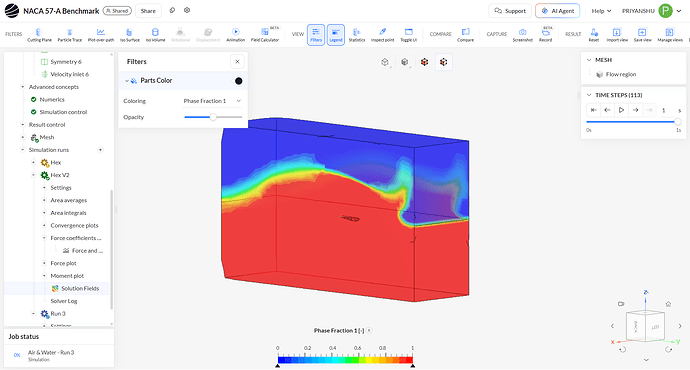690x370 pixels.
Task: Open the Help menu
Action: [601, 11]
